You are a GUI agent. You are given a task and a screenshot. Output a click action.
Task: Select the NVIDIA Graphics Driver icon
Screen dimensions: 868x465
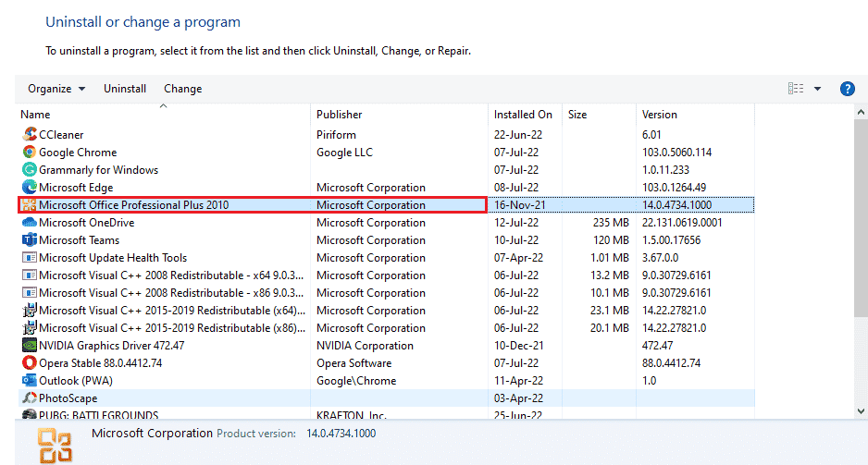pos(29,346)
